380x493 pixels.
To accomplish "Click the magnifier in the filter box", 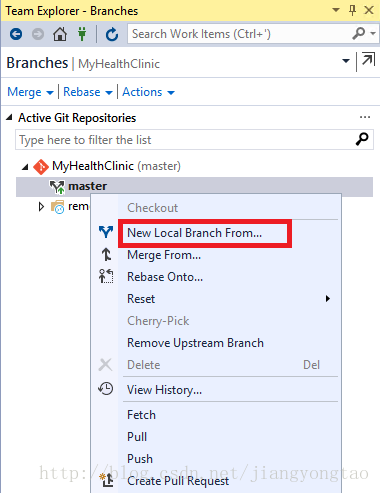I will point(362,139).
